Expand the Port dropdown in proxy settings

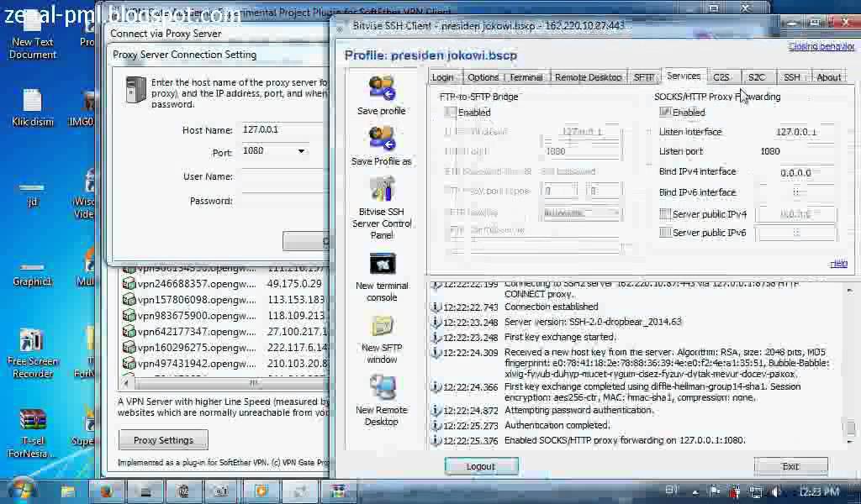point(301,151)
